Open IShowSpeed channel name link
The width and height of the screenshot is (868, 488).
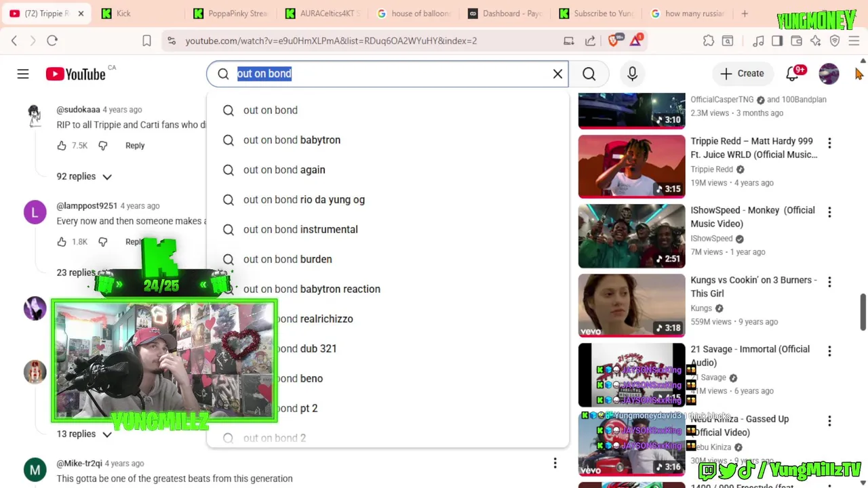point(711,239)
